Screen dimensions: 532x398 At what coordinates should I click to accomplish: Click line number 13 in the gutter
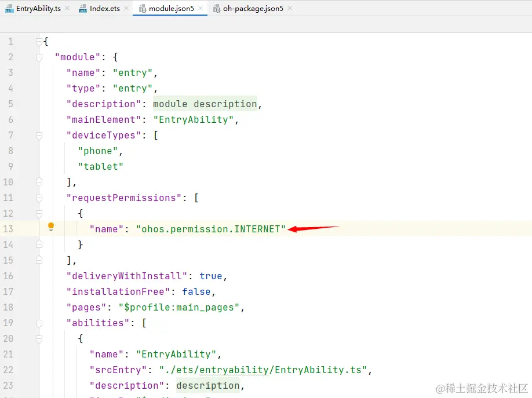click(8, 229)
